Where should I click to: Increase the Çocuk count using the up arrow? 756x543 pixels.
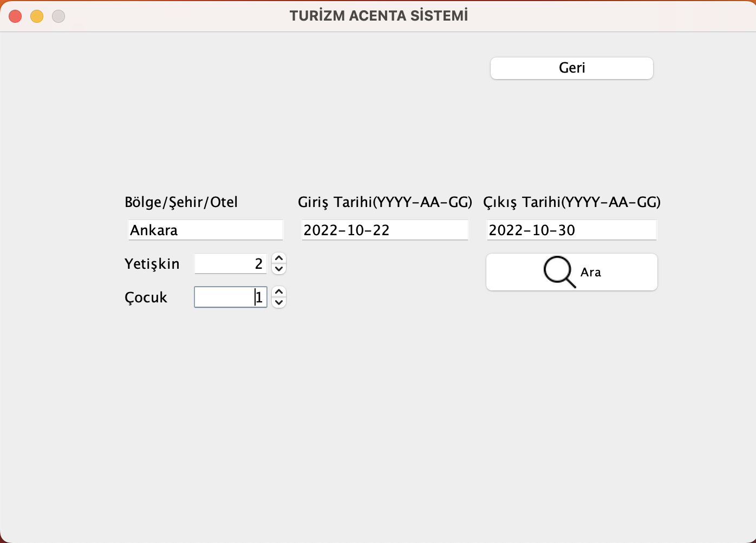pyautogui.click(x=279, y=293)
